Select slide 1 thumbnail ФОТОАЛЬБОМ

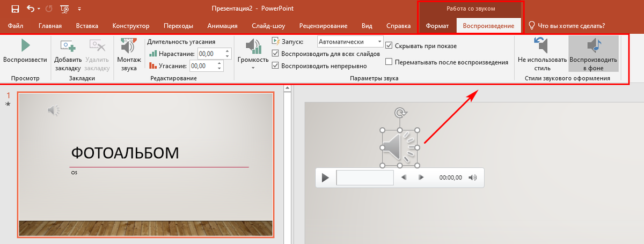(146, 164)
